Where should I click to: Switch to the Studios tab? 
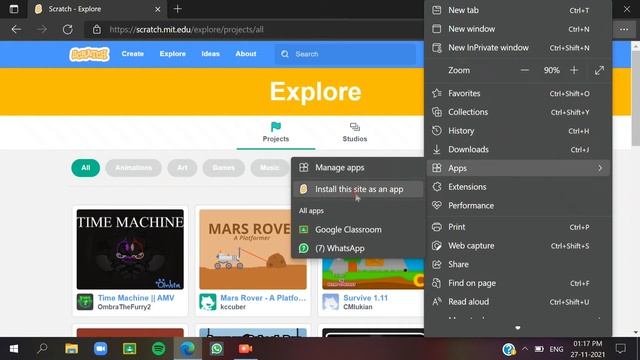[355, 132]
